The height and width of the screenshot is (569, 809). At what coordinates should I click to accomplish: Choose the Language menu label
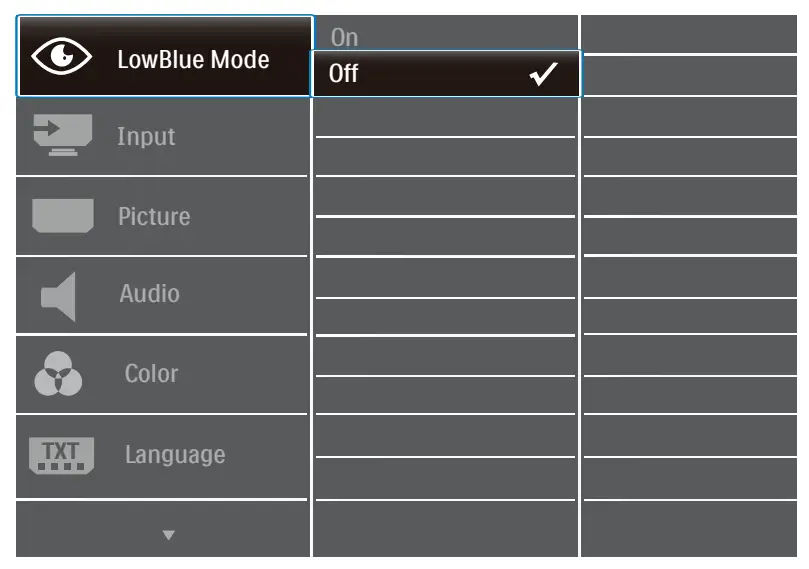(175, 455)
